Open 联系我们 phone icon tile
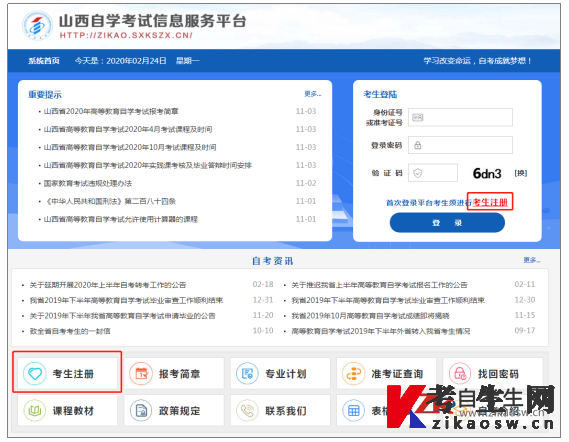This screenshot has height=442, width=569. pos(280,410)
